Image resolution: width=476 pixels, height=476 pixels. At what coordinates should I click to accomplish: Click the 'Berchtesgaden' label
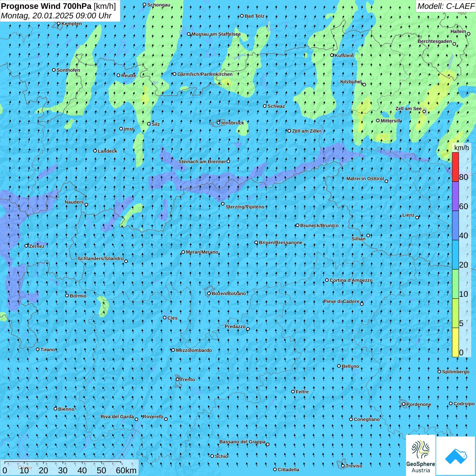[x=435, y=41]
